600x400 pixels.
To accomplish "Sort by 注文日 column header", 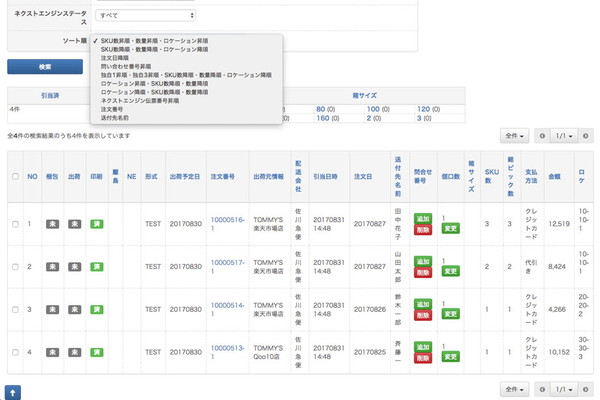I will click(x=363, y=176).
